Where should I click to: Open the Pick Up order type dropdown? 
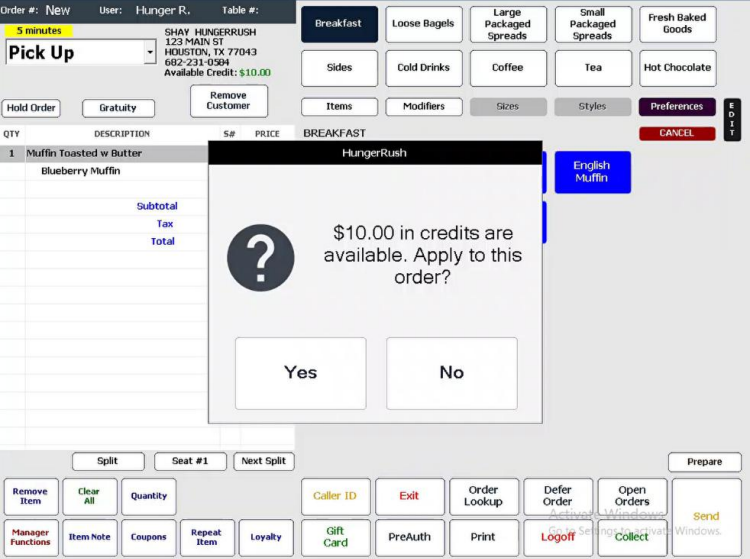(150, 52)
